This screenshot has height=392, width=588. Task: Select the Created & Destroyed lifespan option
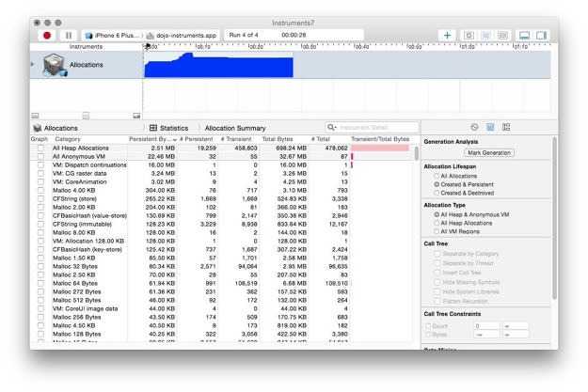(436, 193)
